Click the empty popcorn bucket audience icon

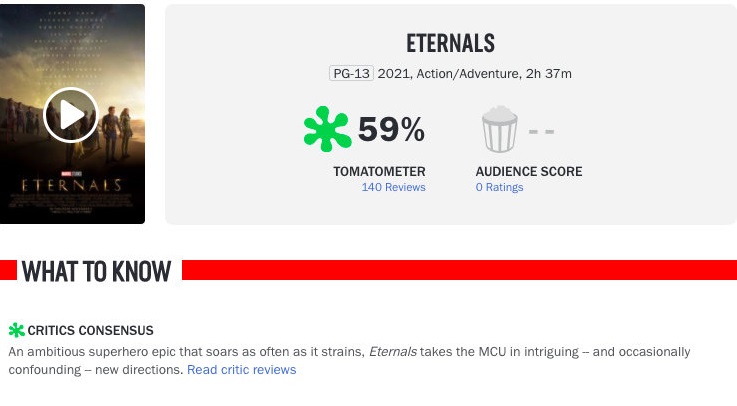pyautogui.click(x=499, y=130)
